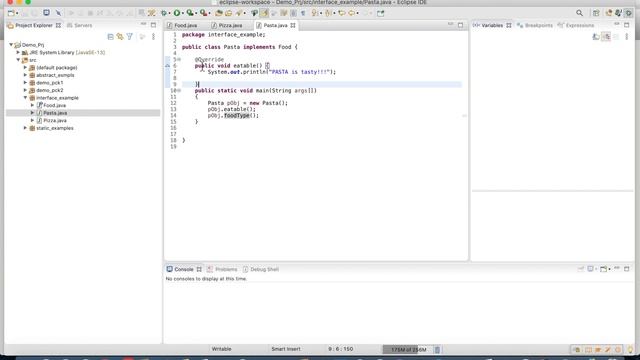Click the Smart Insert status entry
640x360 pixels.
tap(286, 349)
